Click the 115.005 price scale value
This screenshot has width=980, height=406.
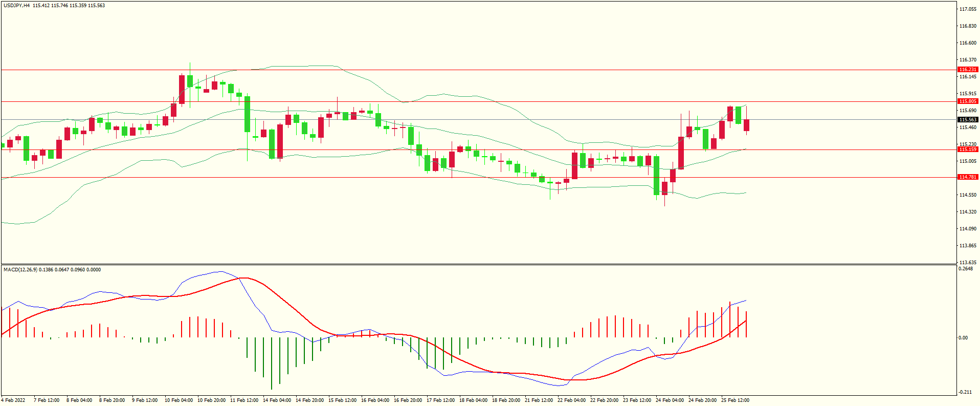click(x=968, y=161)
